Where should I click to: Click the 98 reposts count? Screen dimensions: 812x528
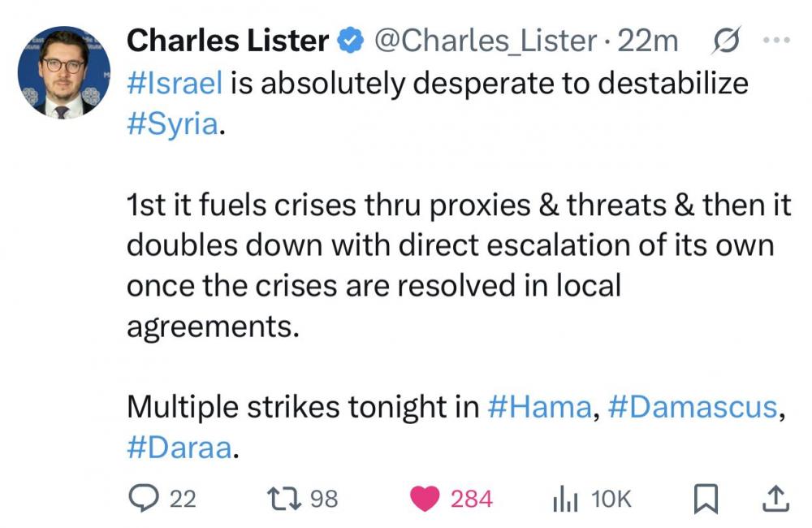tap(324, 498)
